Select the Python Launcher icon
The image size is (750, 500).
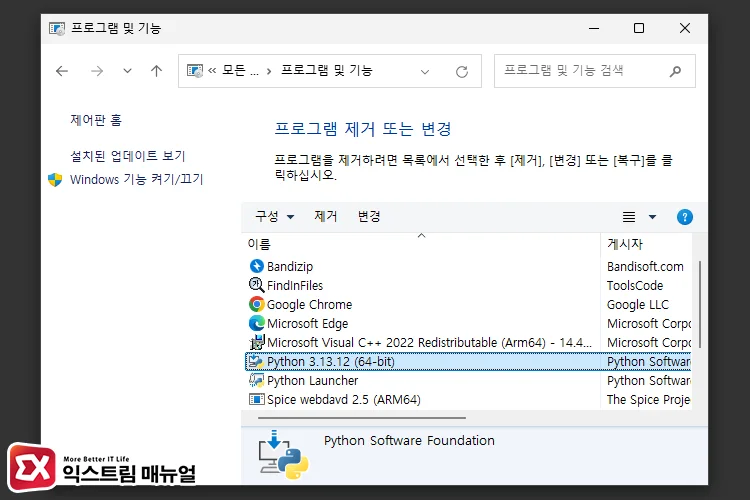pyautogui.click(x=257, y=380)
